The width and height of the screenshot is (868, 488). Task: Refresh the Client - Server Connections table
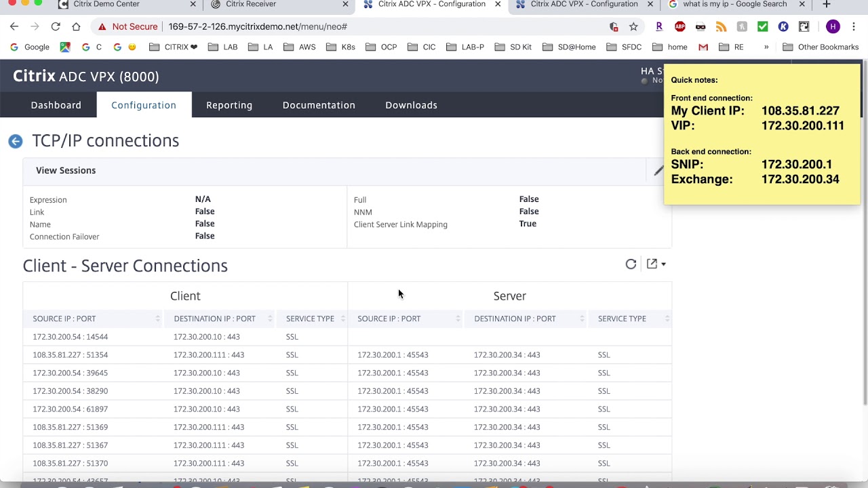tap(631, 264)
